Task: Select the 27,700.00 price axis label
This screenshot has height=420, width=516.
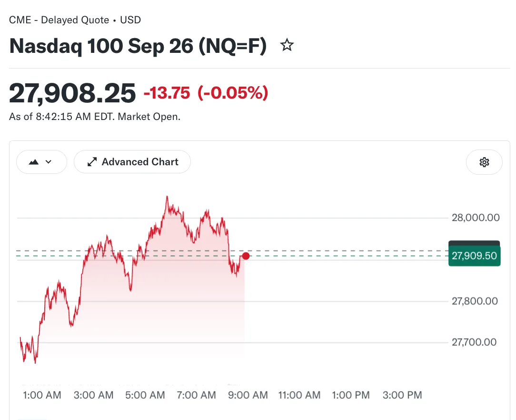Action: (474, 342)
